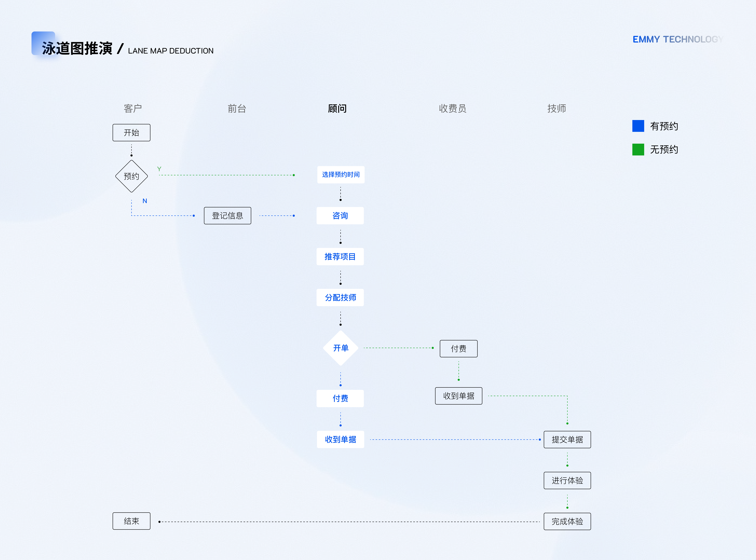Click the blue 付费 box under 顾问

point(340,398)
